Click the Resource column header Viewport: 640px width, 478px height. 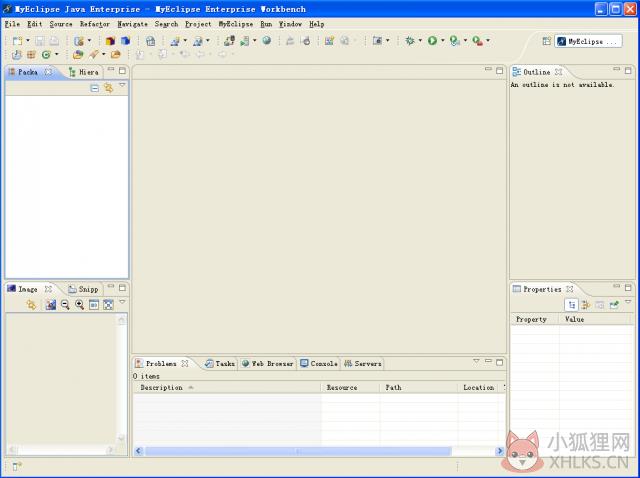tap(350, 387)
